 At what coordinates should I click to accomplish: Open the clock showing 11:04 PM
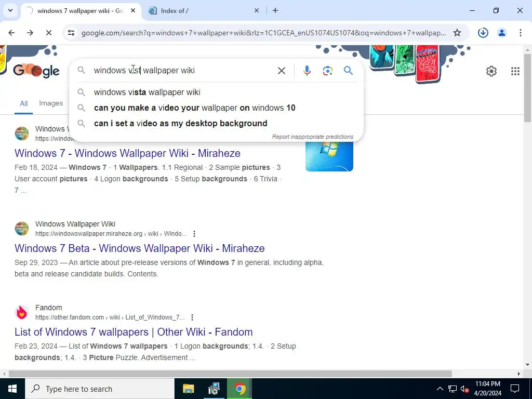pyautogui.click(x=487, y=389)
